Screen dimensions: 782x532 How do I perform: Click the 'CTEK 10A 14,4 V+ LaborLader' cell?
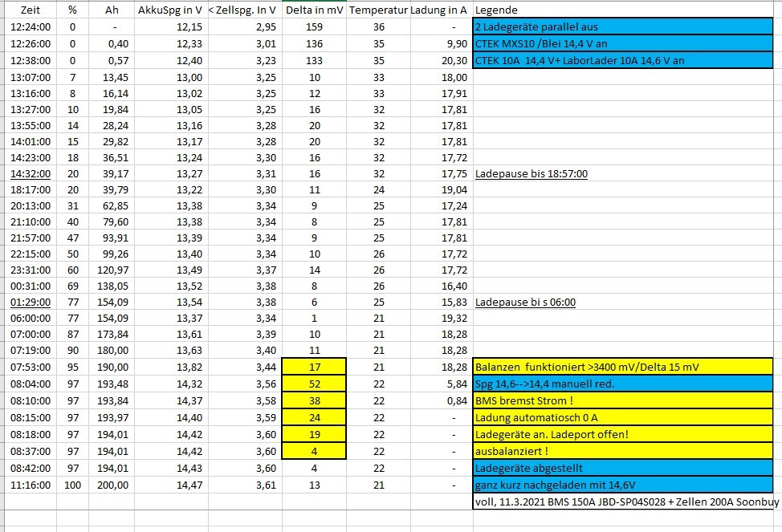(623, 61)
